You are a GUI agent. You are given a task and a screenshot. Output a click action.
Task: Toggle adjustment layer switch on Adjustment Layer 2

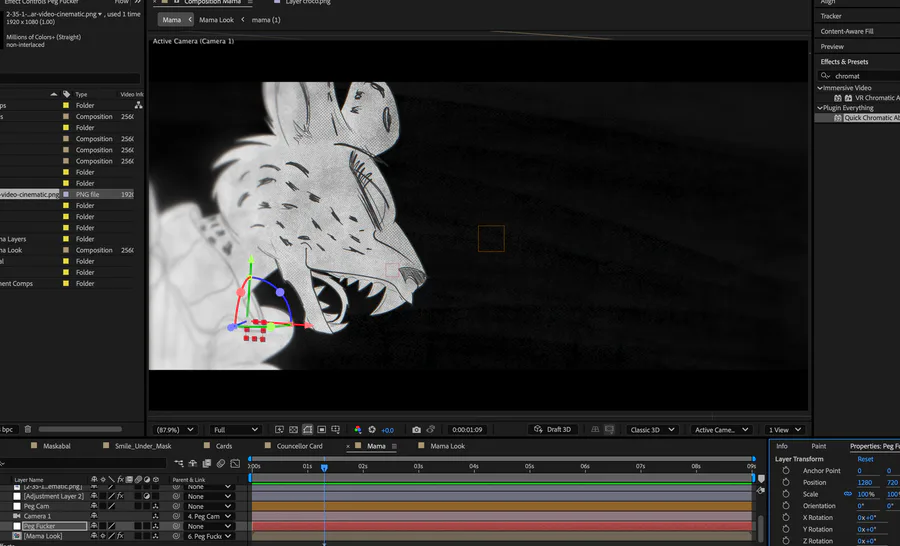(x=146, y=496)
